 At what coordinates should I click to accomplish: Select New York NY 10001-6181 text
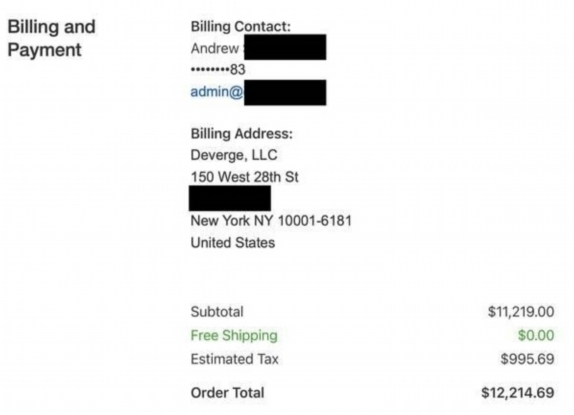(x=271, y=221)
